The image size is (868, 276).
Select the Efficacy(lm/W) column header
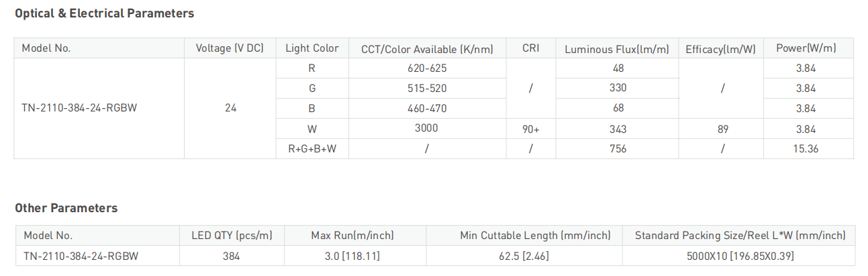point(721,48)
